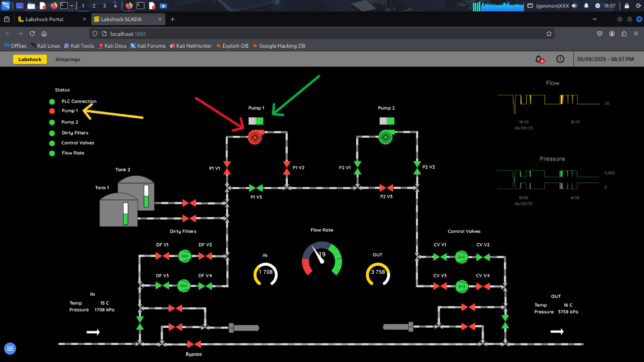Open the Oilsprings menu item
This screenshot has width=644, height=362.
[68, 59]
